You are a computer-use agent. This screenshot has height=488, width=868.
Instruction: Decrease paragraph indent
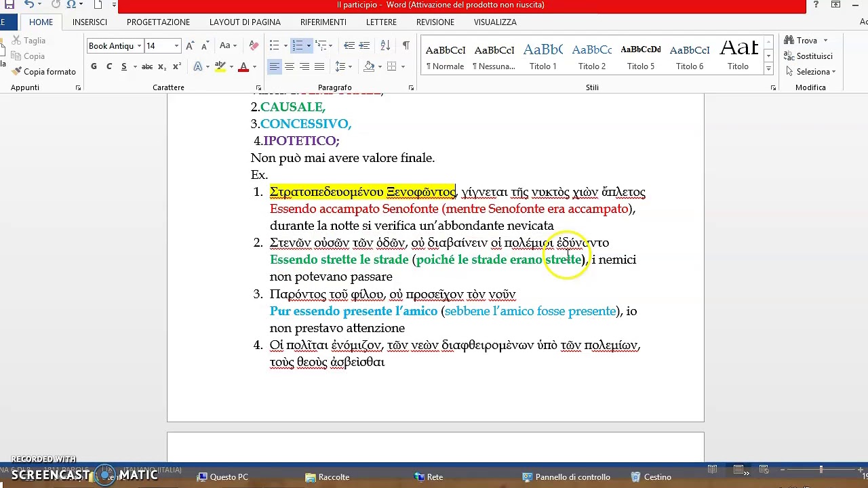[x=349, y=45]
